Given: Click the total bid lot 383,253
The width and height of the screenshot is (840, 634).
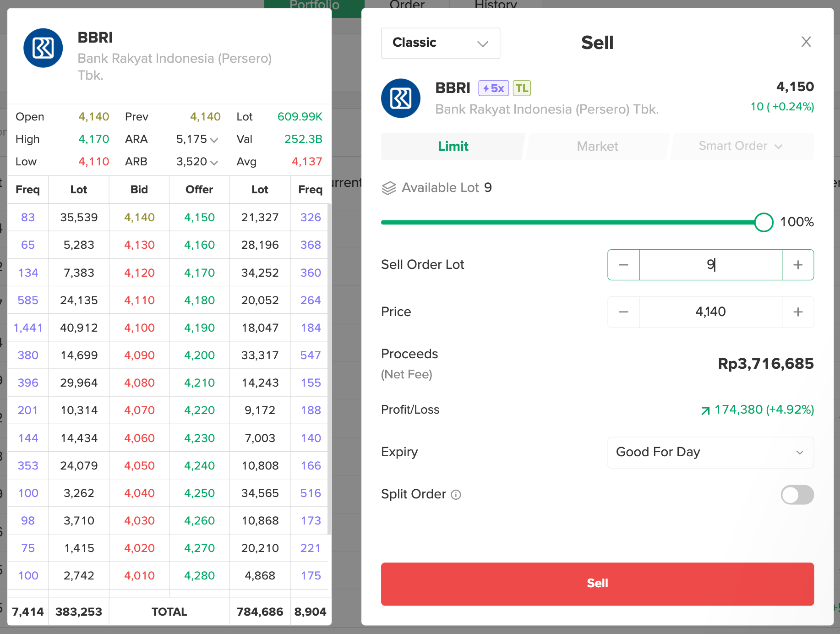Looking at the screenshot, I should 79,612.
